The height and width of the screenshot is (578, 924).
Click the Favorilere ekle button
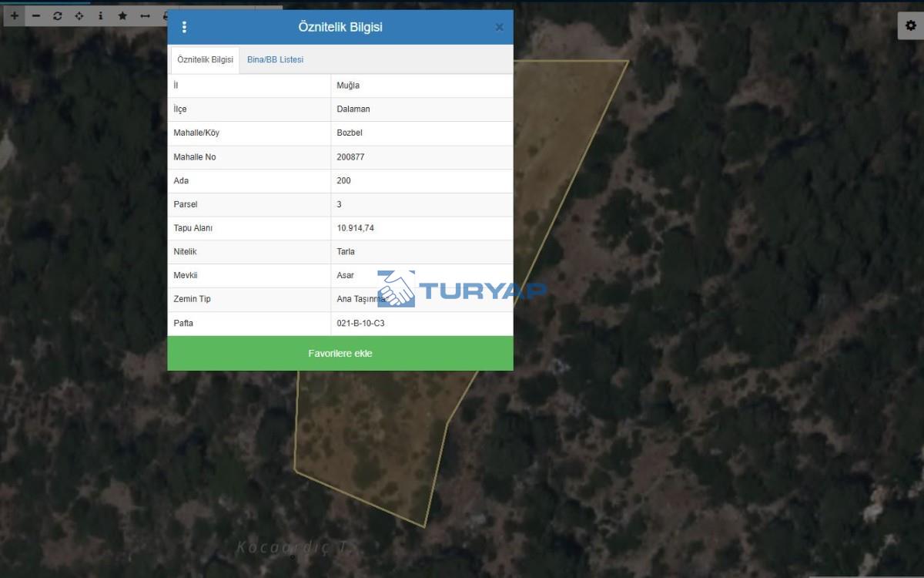click(340, 353)
